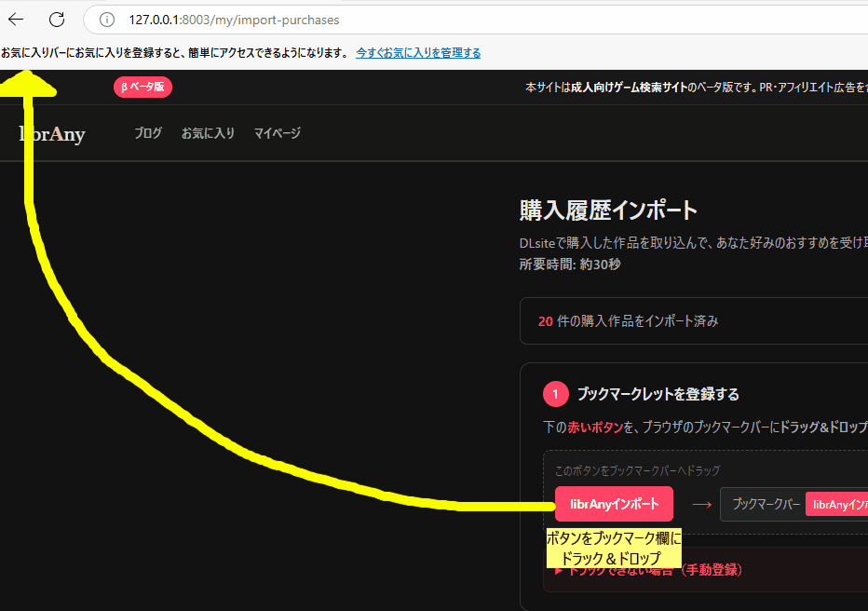Open the site information icon in address bar
Screen dimensions: 868x611
coord(107,20)
